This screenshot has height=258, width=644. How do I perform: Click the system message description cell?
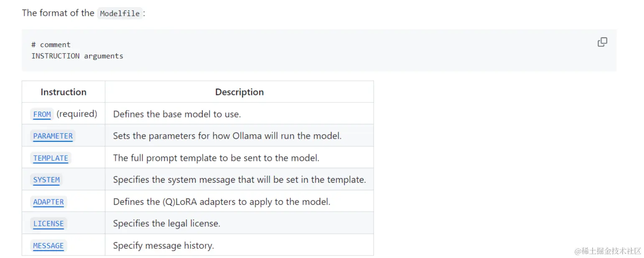coord(239,180)
